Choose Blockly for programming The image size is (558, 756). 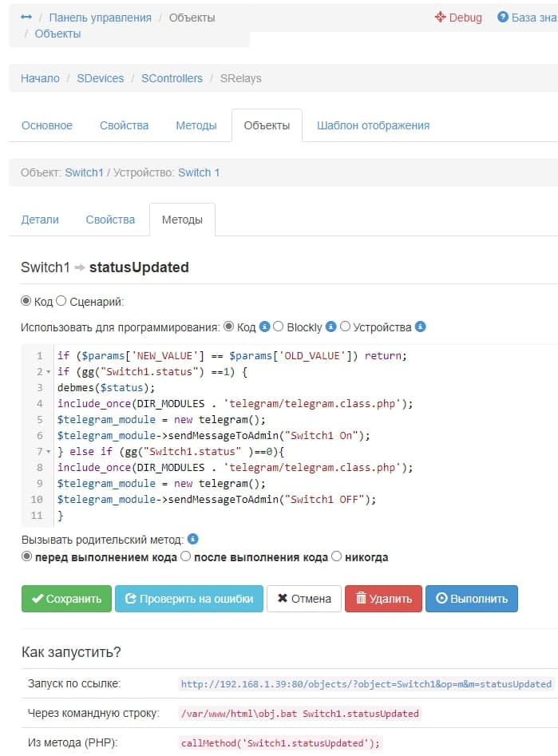(x=279, y=327)
